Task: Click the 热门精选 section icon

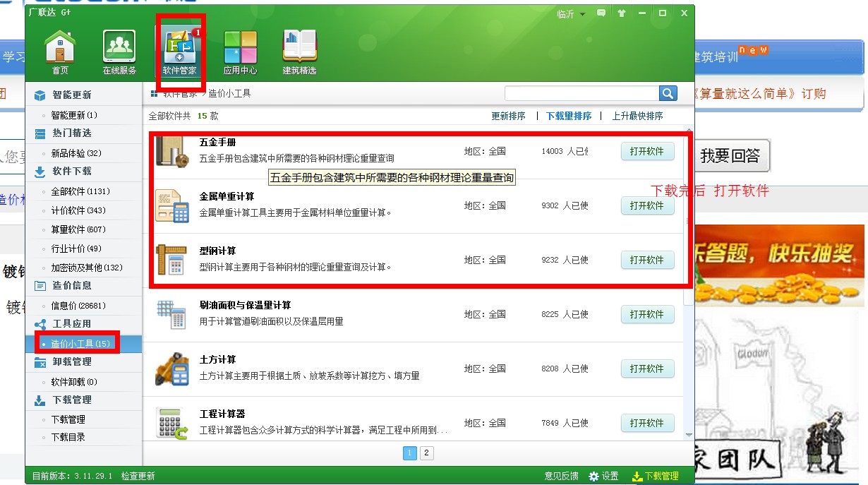Action: coord(40,133)
